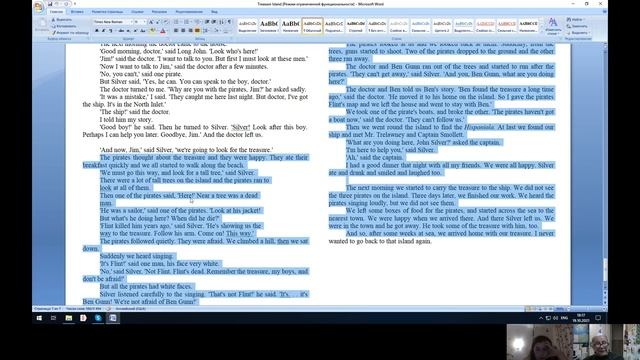Open the Разметка страницы (Page Layout) tab
The image size is (640, 360).
107,11
